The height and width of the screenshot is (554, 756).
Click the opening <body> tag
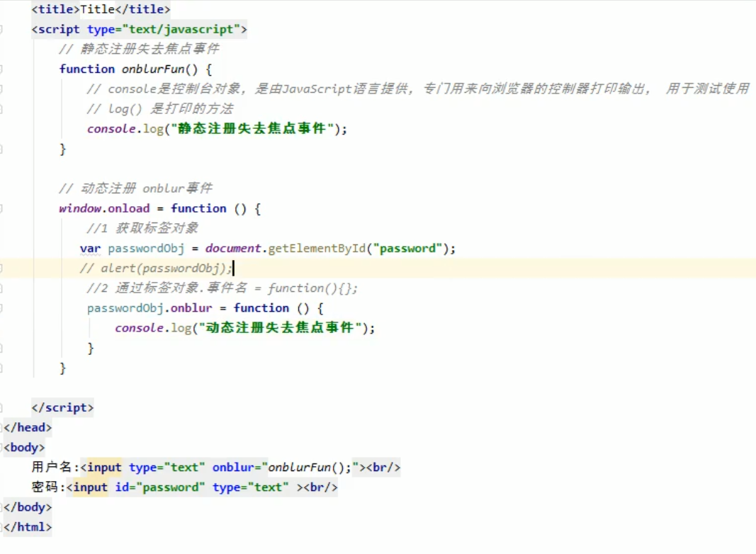[24, 448]
